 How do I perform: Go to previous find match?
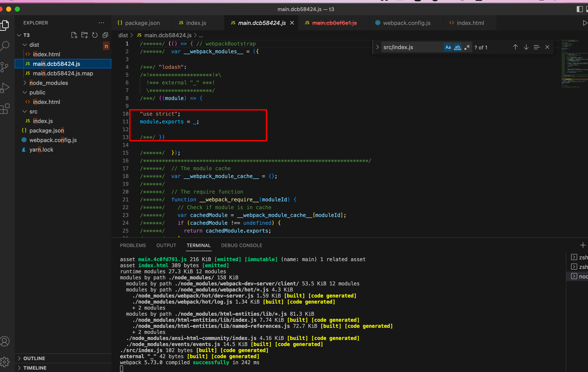tap(515, 47)
